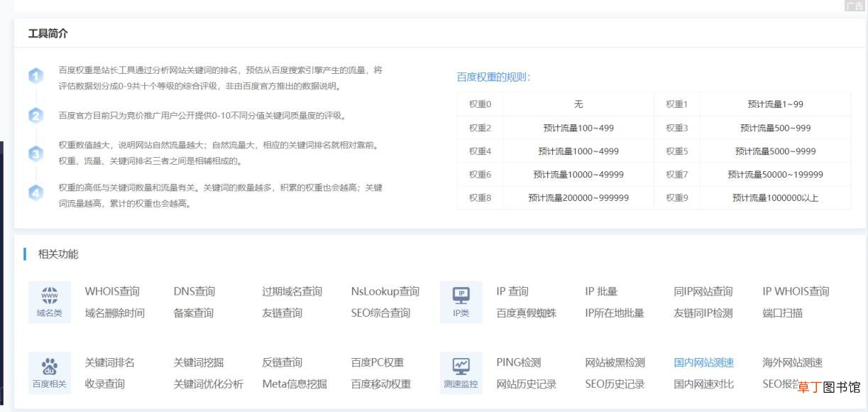Viewport: 868px width, 412px height.
Task: Click the number 2 hexagon step icon
Action: (x=35, y=115)
